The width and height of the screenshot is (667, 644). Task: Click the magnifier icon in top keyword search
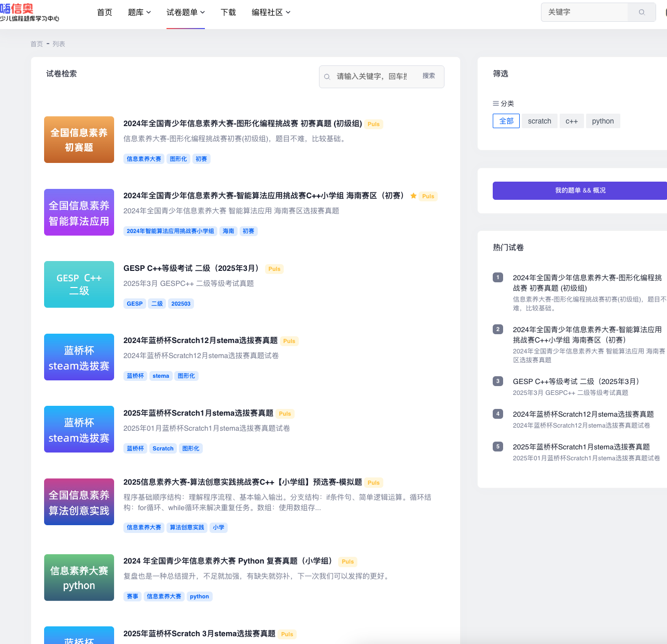click(642, 12)
